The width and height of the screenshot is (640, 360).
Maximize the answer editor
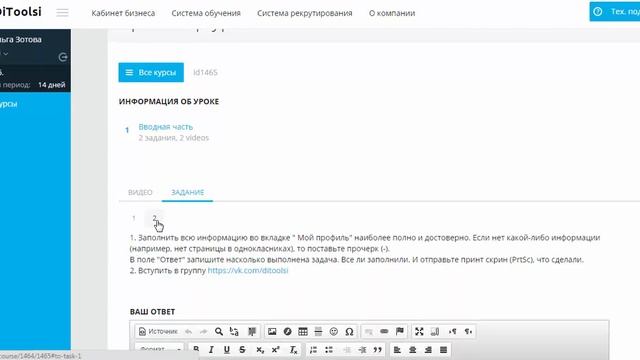(x=419, y=331)
